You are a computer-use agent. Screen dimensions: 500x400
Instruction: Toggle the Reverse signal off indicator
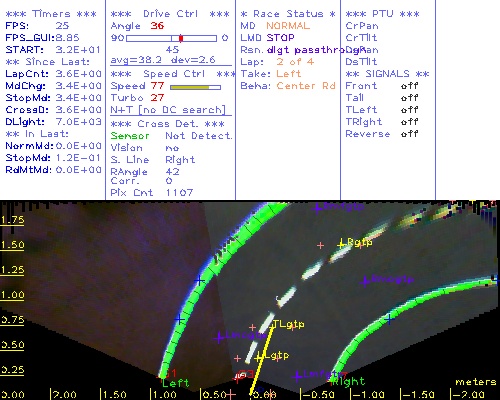pyautogui.click(x=410, y=134)
